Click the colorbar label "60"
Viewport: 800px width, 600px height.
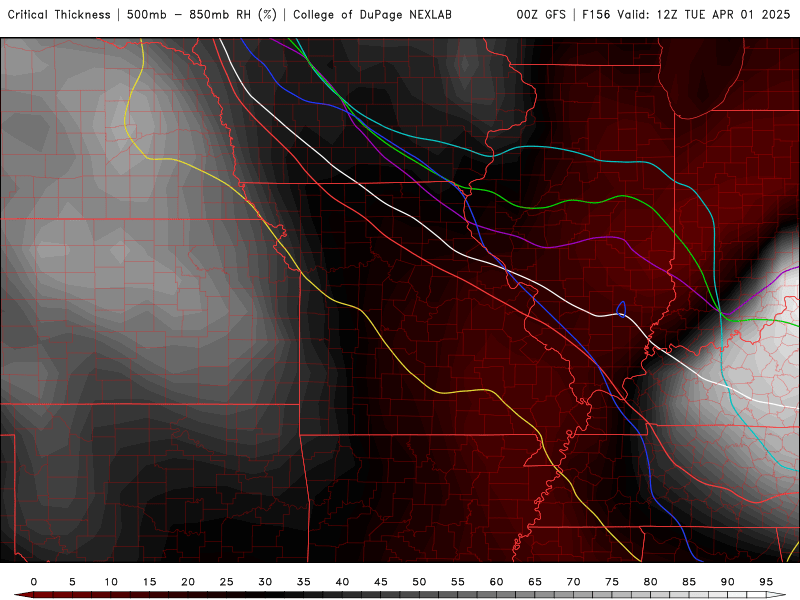[496, 582]
